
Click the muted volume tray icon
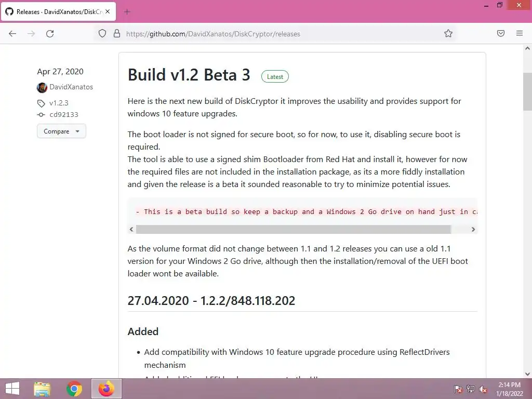coord(483,389)
